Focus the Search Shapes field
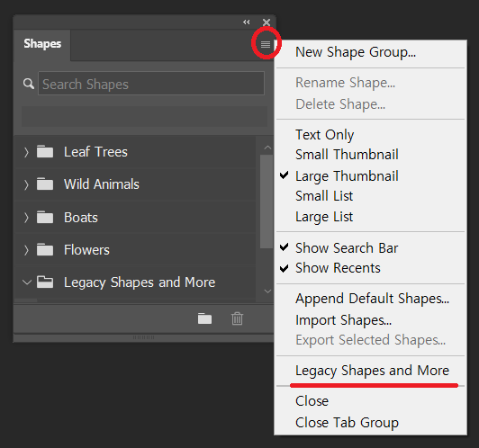479x448 pixels. (151, 84)
